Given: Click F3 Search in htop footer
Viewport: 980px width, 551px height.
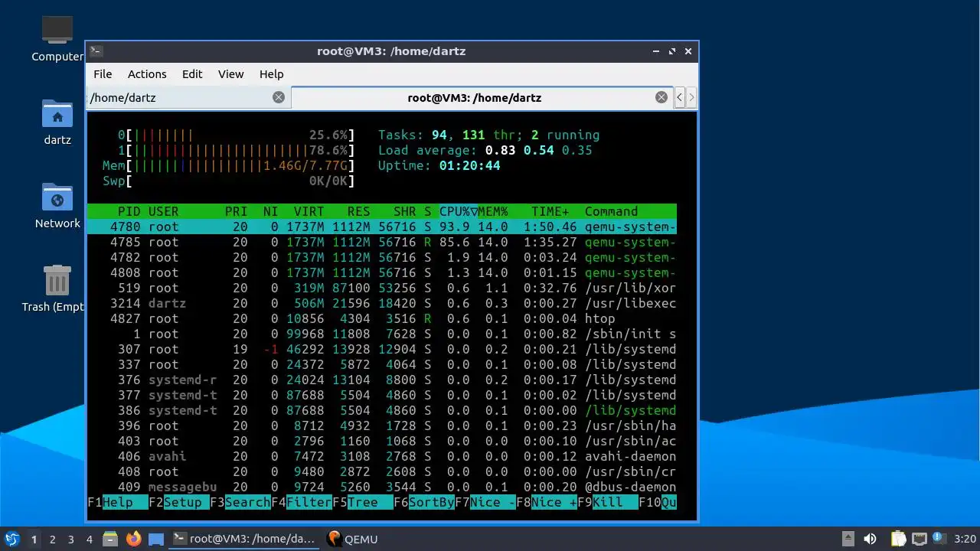Looking at the screenshot, I should 240,503.
